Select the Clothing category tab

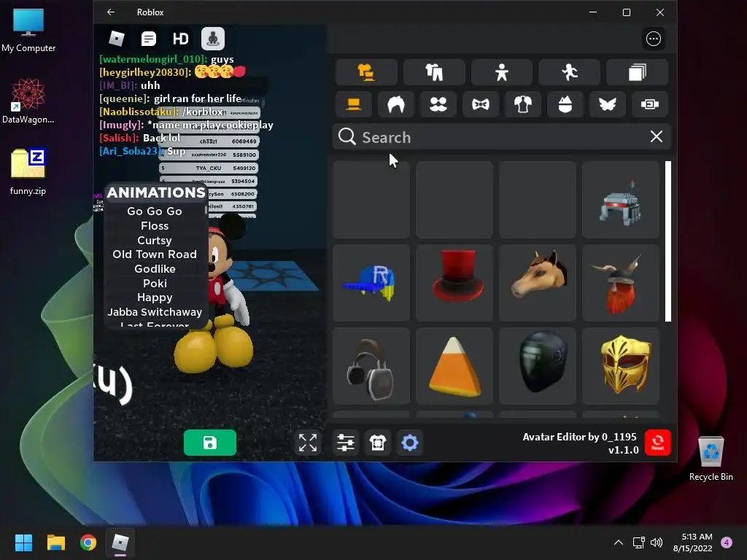point(434,72)
